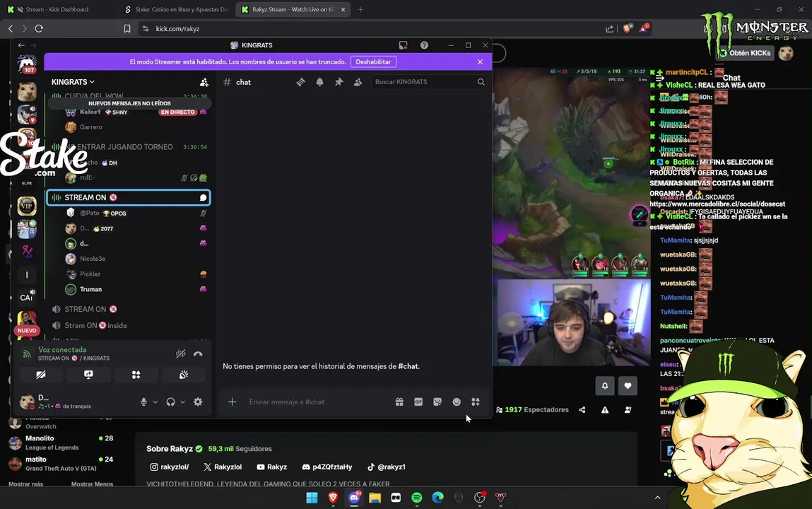Select NO ENTRAR JUGANDO TORNEO voice channel
812x509 pixels.
pos(129,146)
